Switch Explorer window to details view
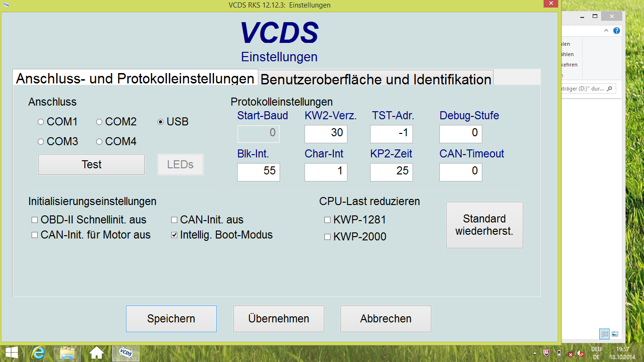Viewport: 644px width, 362px height. click(x=605, y=334)
